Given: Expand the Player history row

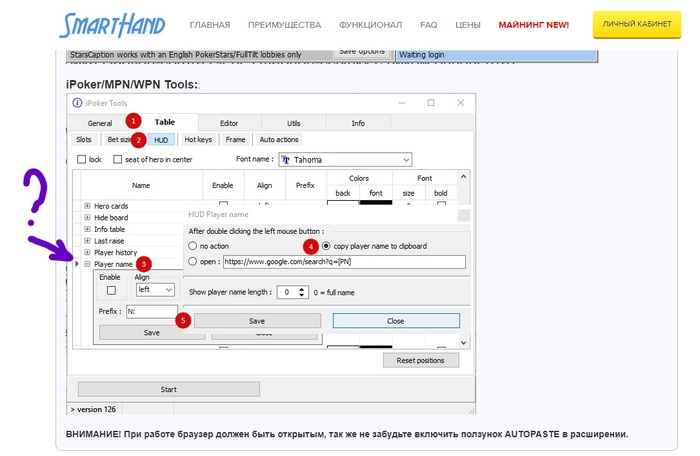Looking at the screenshot, I should 88,252.
